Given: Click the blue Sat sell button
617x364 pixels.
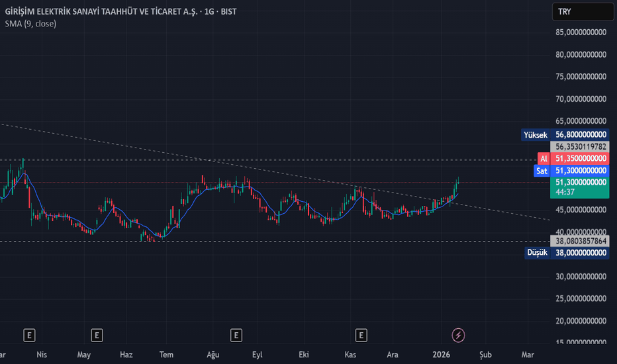Looking at the screenshot, I should click(x=542, y=171).
